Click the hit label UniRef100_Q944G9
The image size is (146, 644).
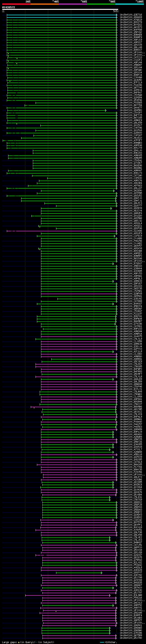[131, 17]
